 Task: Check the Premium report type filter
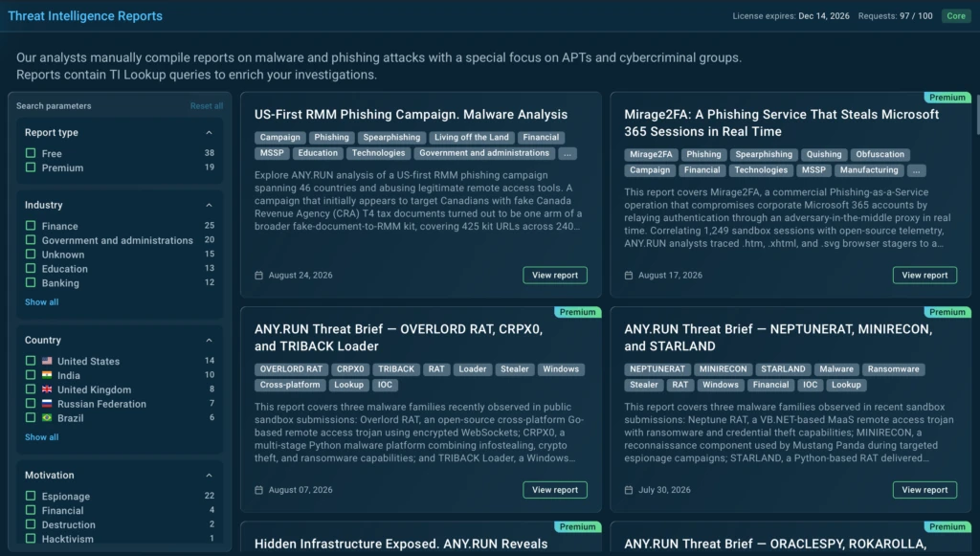[x=30, y=167]
